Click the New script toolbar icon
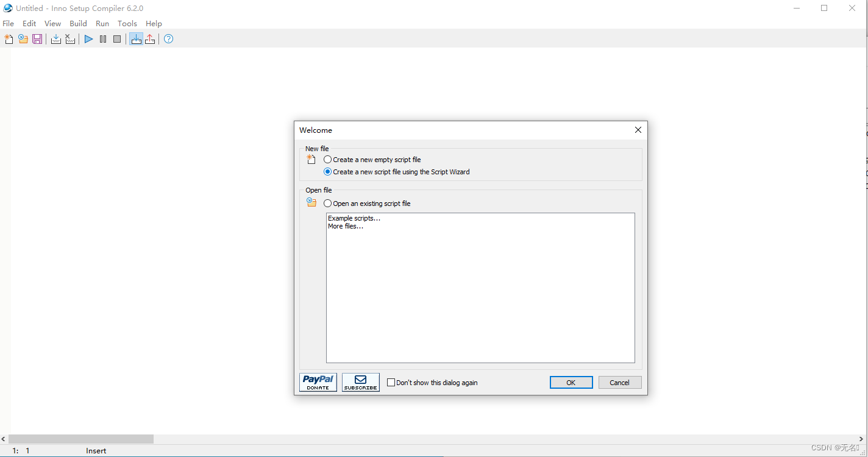The height and width of the screenshot is (457, 868). coord(9,39)
